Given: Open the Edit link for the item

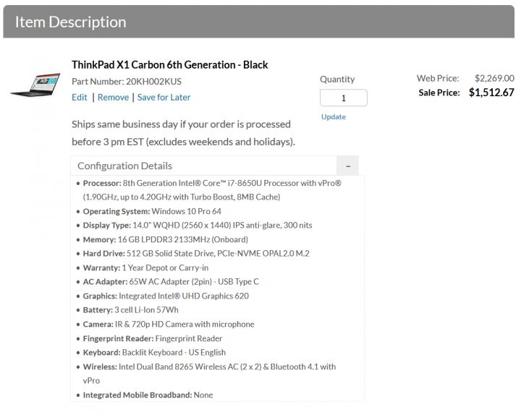Looking at the screenshot, I should pos(80,98).
